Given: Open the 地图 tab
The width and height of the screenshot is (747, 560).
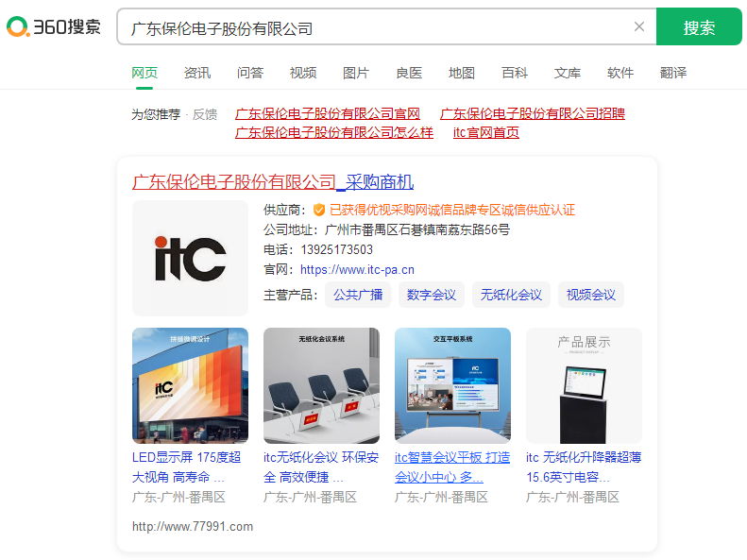Looking at the screenshot, I should [x=462, y=73].
